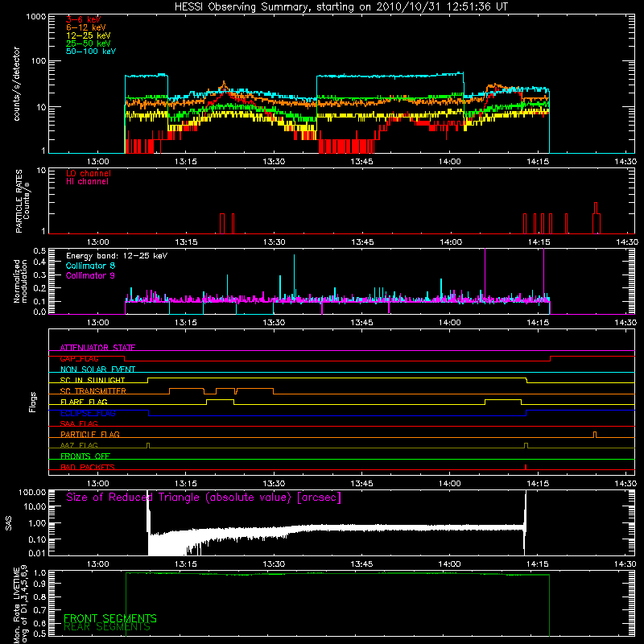The image size is (644, 644).
Task: Click the 100.00 y-axis value in the SAS panel
Action: pyautogui.click(x=32, y=493)
